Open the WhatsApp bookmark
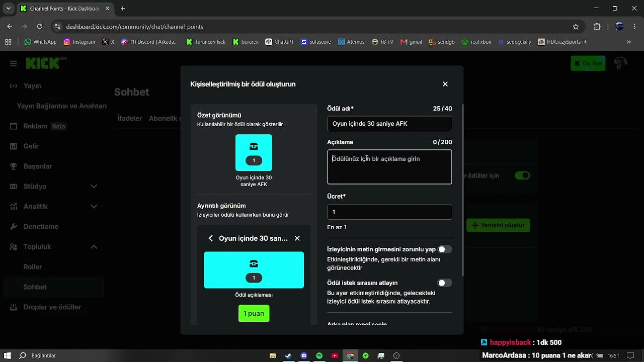 40,42
